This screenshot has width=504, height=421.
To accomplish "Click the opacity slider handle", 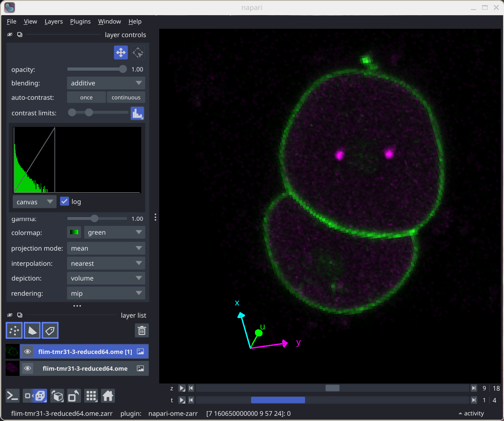I will coord(123,69).
